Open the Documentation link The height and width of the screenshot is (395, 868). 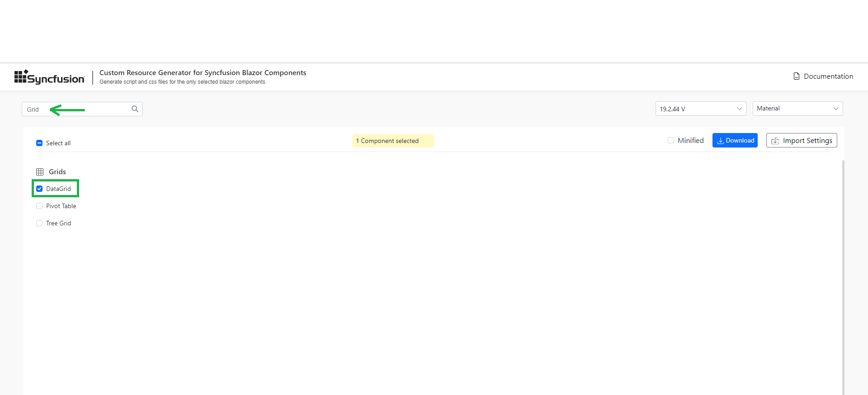(823, 76)
